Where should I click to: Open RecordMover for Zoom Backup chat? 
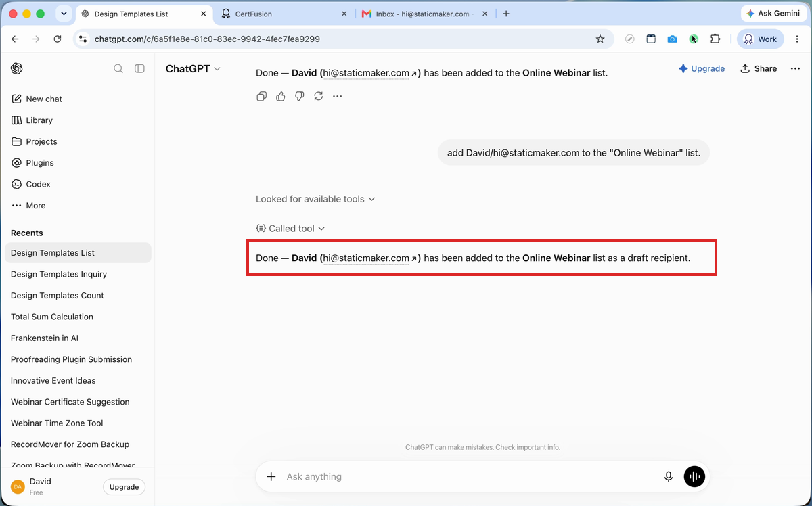tap(78, 444)
